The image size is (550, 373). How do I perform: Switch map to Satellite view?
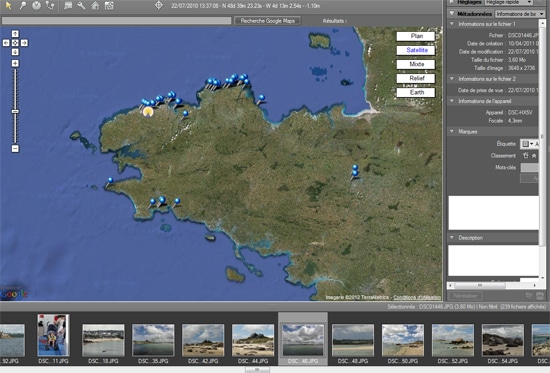click(x=416, y=50)
